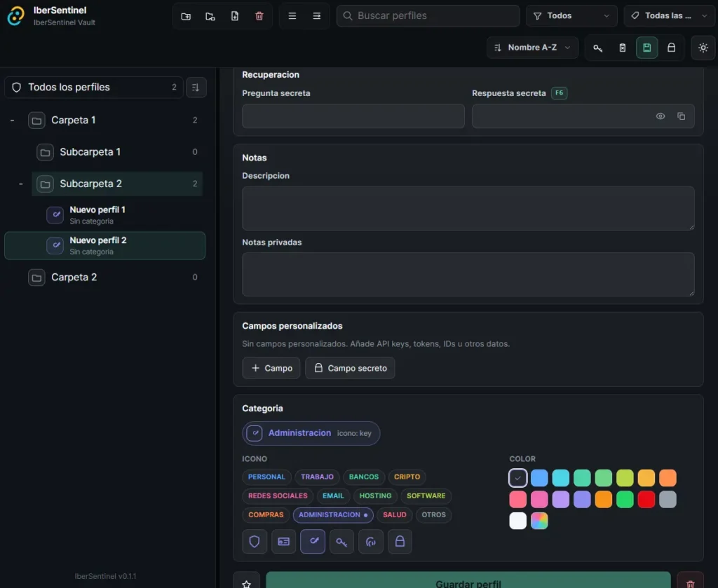Click the new profile document icon
The height and width of the screenshot is (588, 718).
tap(234, 16)
